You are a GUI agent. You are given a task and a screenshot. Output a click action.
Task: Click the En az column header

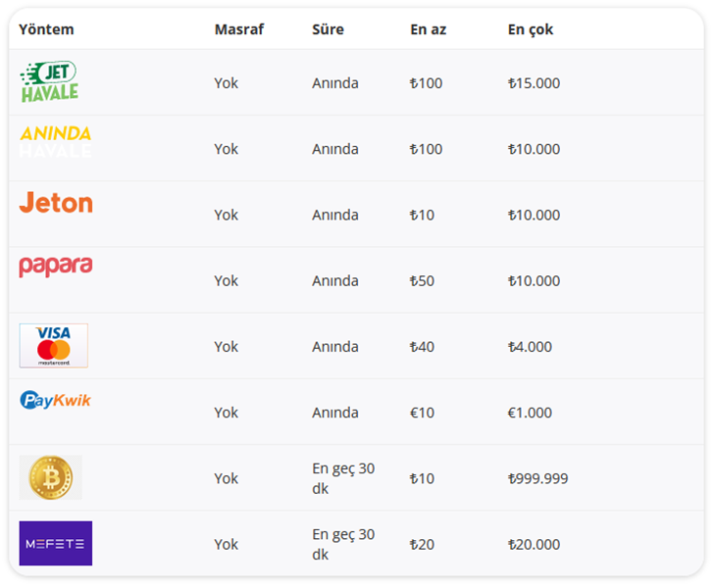[x=428, y=29]
